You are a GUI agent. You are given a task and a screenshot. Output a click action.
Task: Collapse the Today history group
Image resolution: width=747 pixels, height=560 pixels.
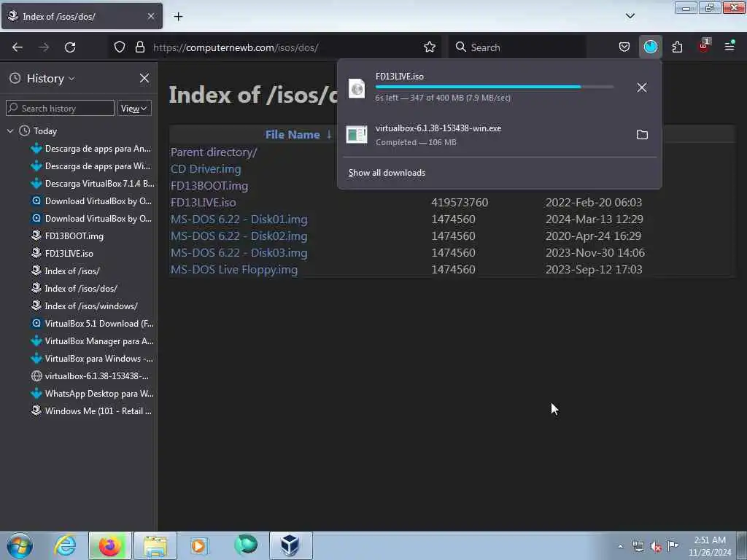[10, 131]
